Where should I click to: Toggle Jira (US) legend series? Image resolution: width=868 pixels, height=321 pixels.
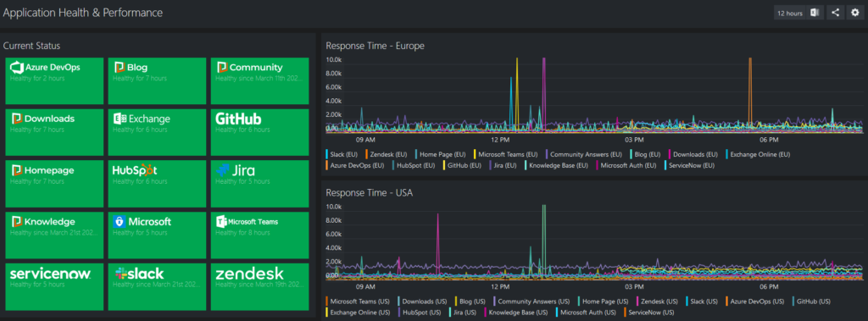coord(463,313)
